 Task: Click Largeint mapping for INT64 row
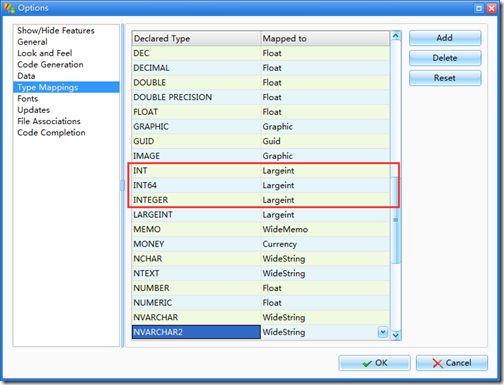coord(325,185)
